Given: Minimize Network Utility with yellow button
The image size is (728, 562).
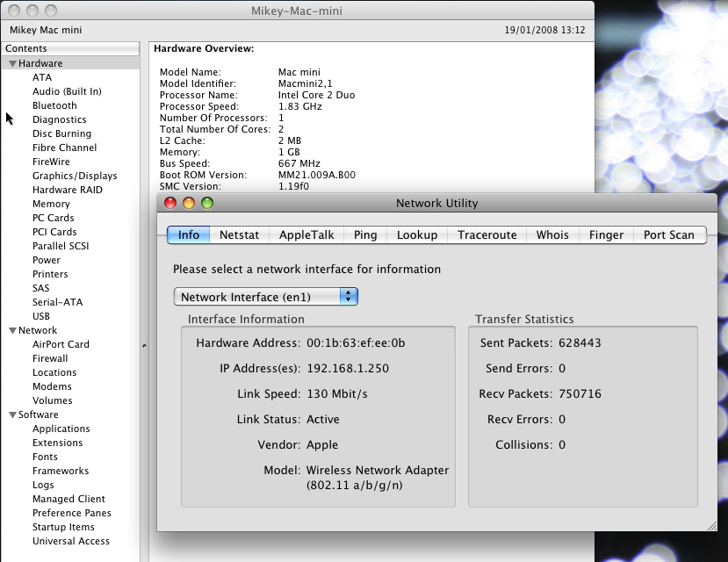Looking at the screenshot, I should (189, 203).
